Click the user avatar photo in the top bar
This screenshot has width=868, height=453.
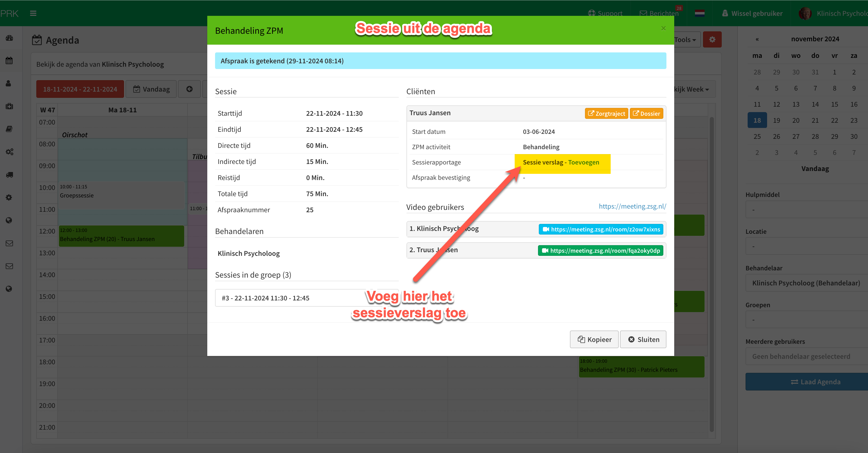805,13
